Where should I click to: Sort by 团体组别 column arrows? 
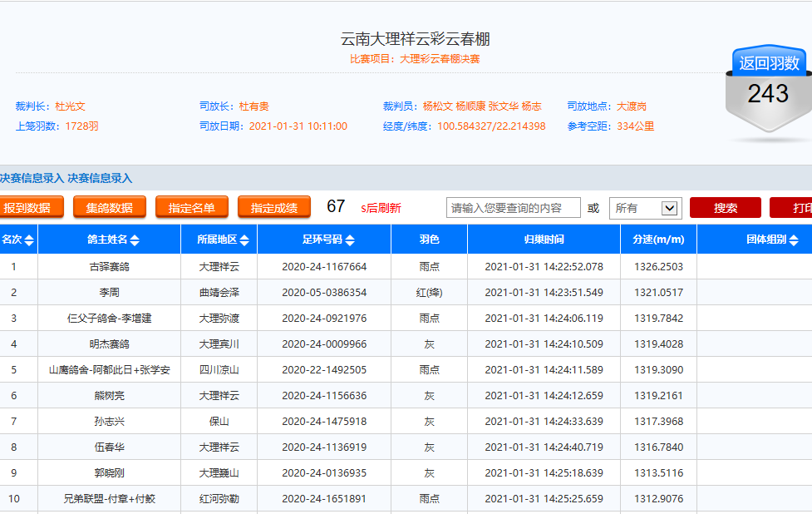pos(794,240)
